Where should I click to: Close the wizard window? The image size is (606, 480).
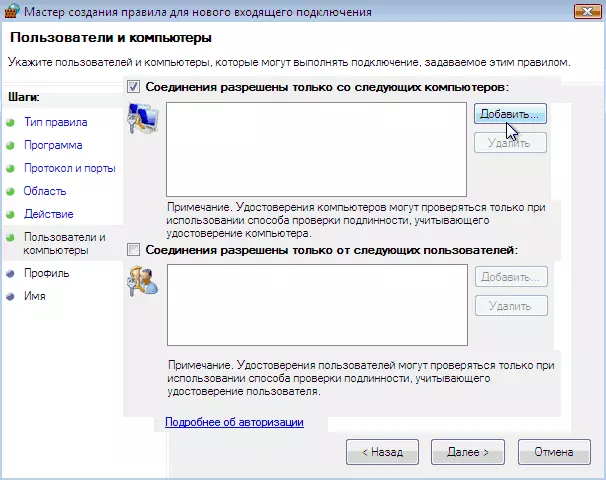tap(587, 11)
